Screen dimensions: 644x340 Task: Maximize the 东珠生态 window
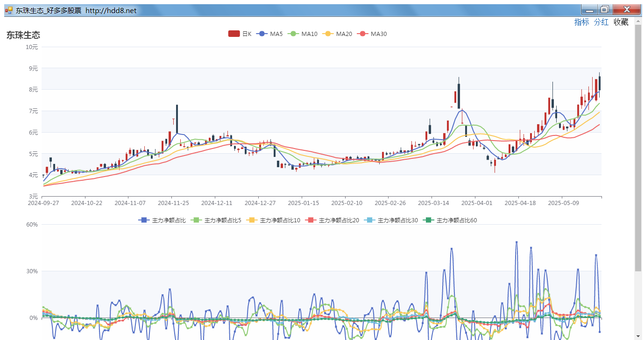605,10
